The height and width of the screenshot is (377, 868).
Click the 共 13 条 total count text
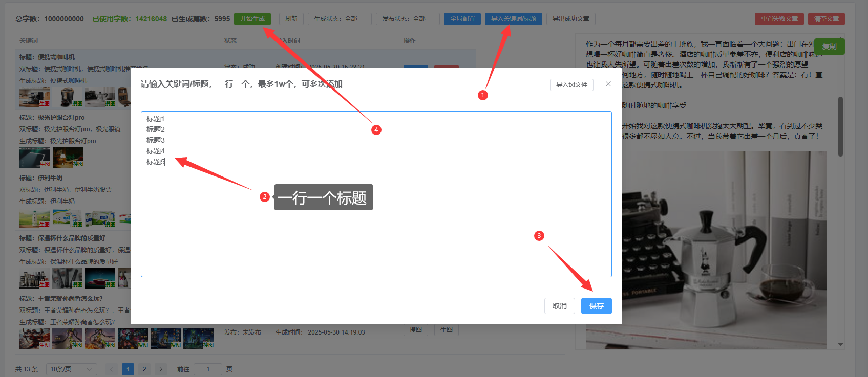click(27, 369)
